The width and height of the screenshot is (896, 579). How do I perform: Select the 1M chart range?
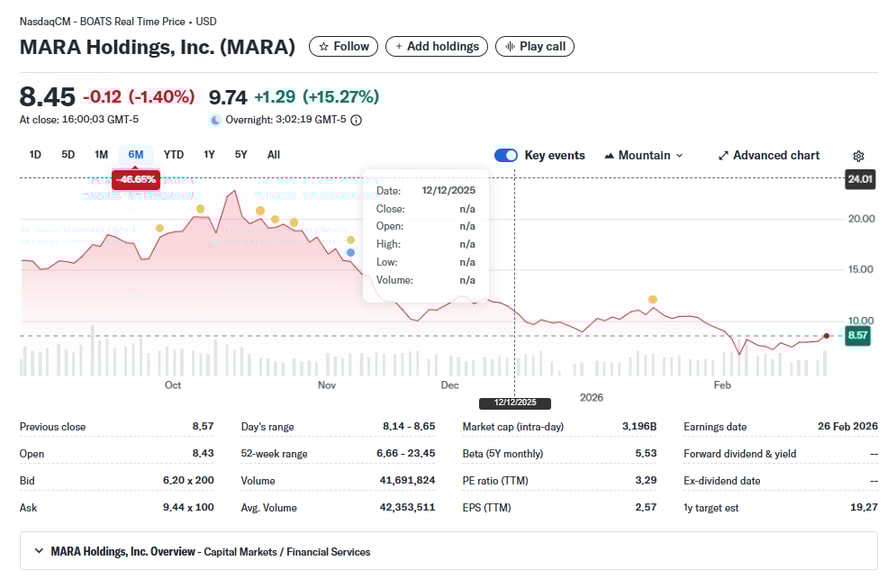(101, 155)
